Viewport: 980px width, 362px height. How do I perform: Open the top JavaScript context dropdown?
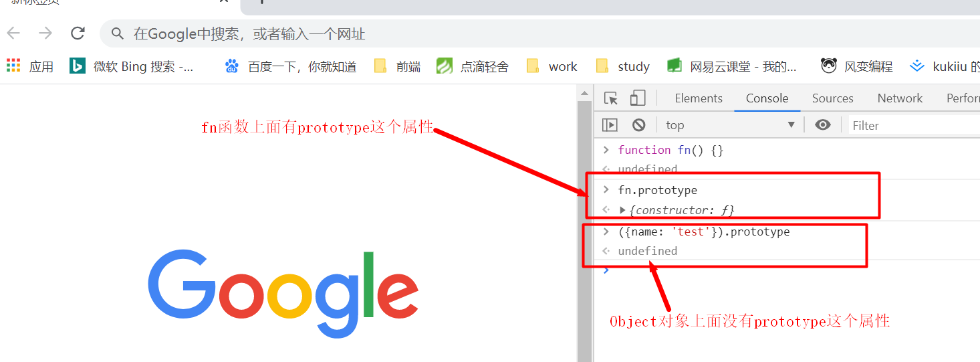[x=730, y=125]
